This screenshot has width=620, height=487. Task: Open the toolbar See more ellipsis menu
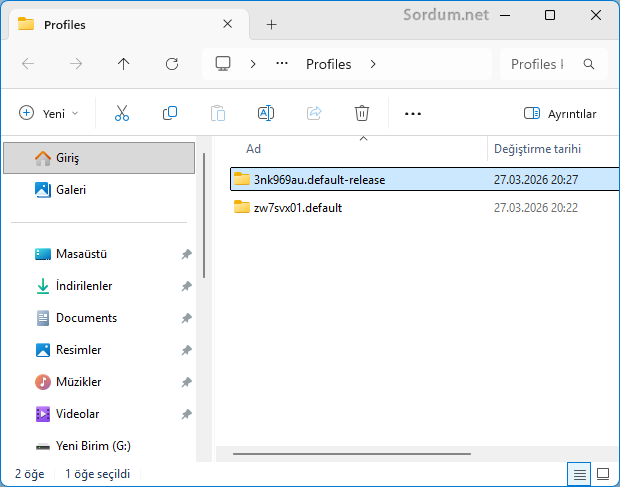point(413,114)
